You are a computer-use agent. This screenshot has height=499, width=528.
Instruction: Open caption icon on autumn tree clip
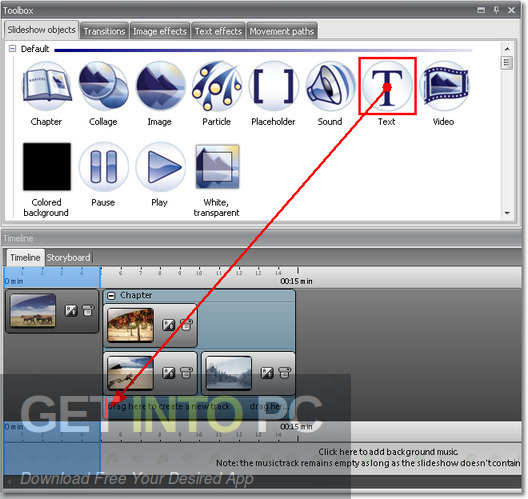(x=186, y=325)
